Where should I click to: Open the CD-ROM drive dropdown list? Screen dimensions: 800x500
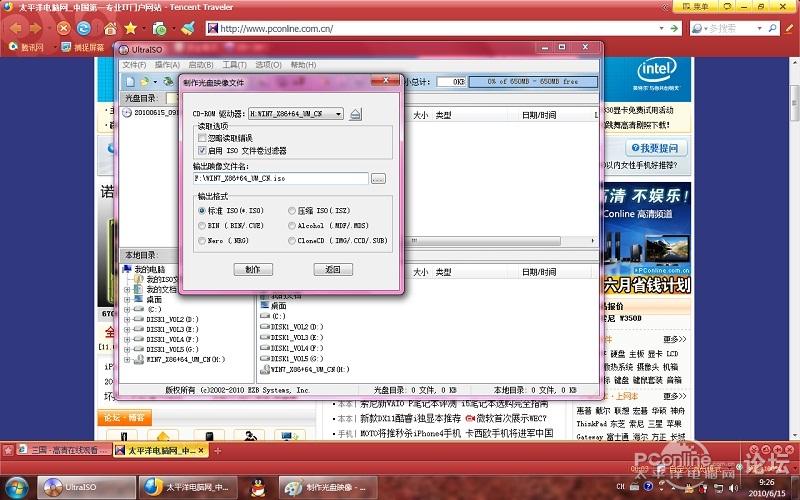(x=339, y=114)
